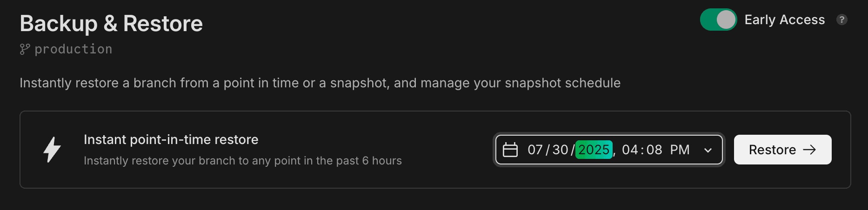Select the minutes segment 08

click(654, 150)
